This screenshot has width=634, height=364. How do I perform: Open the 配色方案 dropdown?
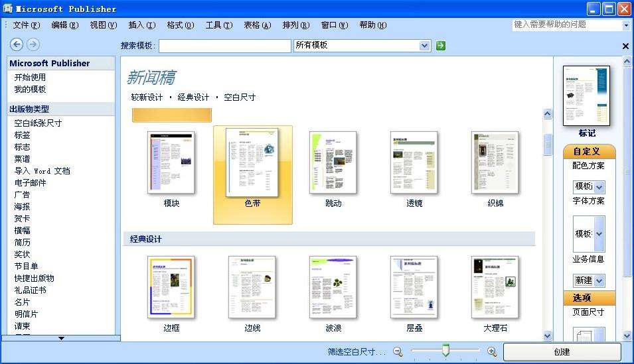pos(599,187)
